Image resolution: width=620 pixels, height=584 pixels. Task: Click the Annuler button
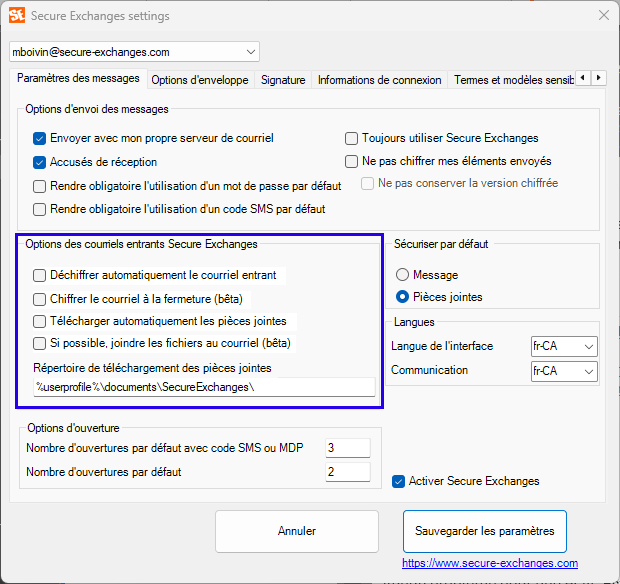pyautogui.click(x=297, y=531)
